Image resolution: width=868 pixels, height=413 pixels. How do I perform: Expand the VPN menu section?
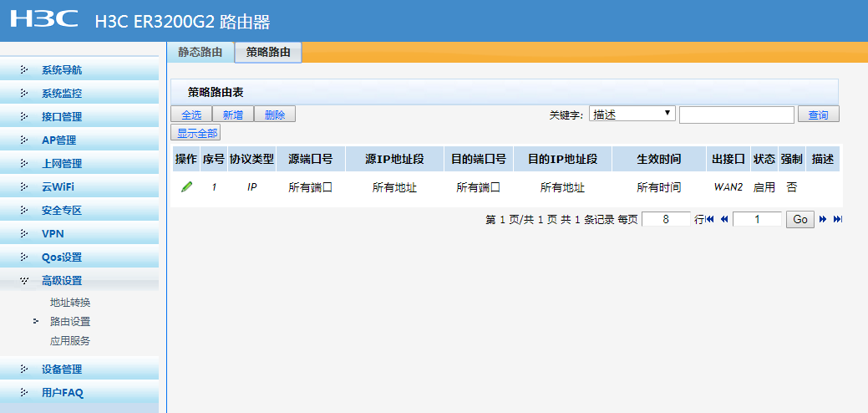[x=53, y=234]
